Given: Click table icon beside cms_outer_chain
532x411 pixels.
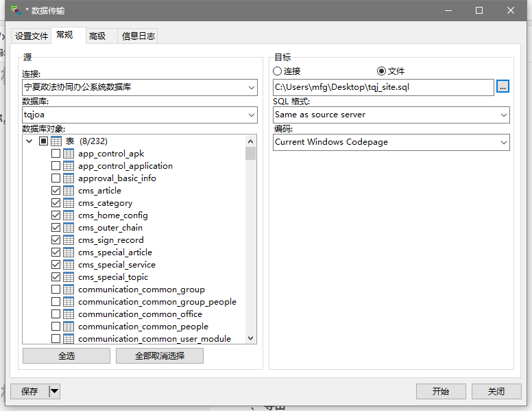Looking at the screenshot, I should pyautogui.click(x=69, y=228).
